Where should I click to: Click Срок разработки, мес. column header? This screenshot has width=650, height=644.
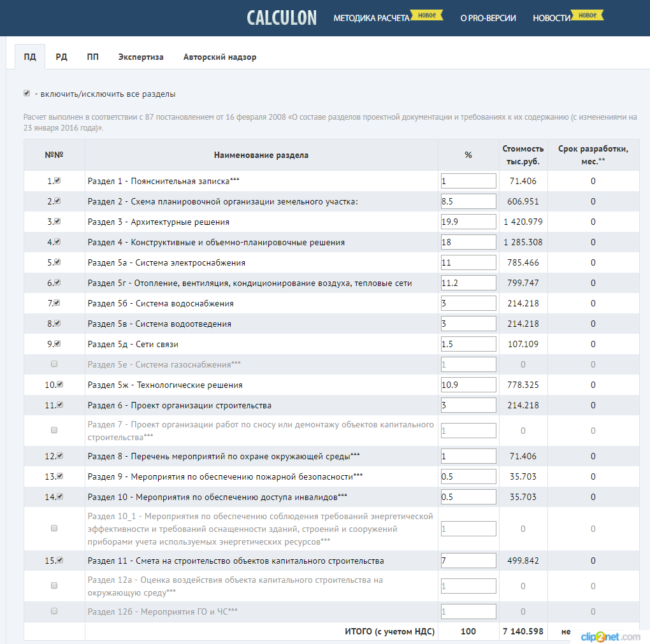pos(593,155)
